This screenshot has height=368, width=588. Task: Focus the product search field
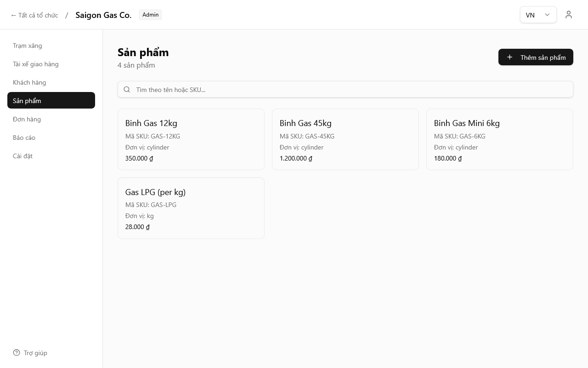tap(349, 90)
